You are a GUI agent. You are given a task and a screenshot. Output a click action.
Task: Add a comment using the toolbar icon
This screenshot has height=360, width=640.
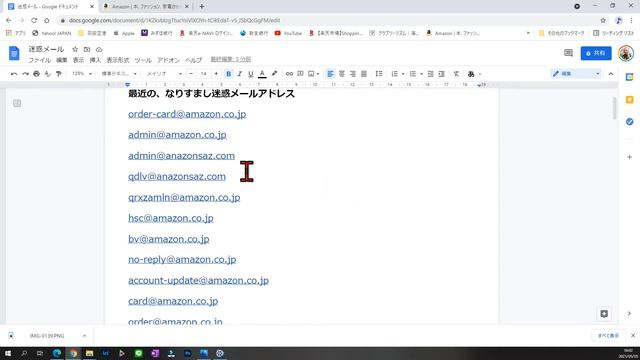click(x=300, y=74)
